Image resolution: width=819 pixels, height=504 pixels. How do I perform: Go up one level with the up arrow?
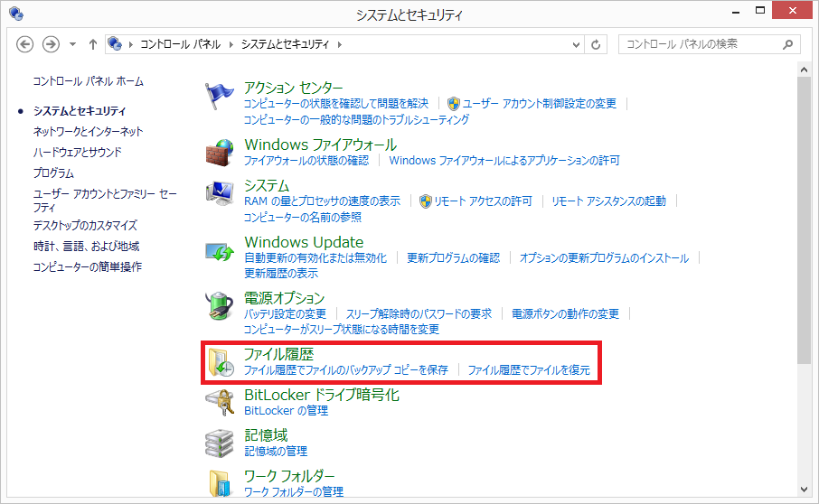[93, 44]
